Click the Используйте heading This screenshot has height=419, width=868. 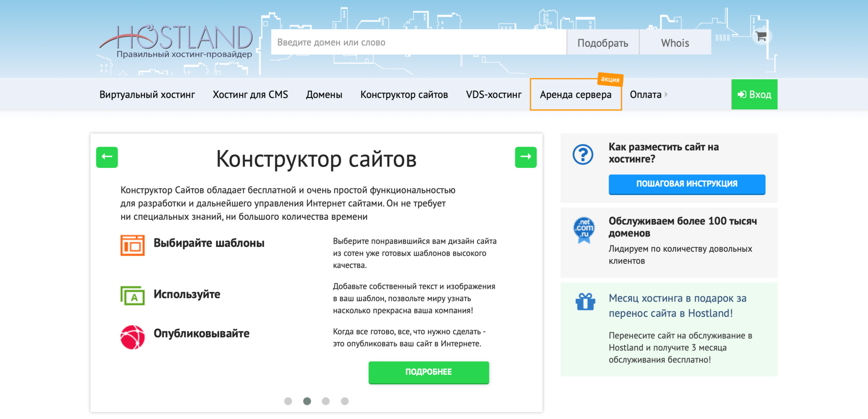click(187, 294)
